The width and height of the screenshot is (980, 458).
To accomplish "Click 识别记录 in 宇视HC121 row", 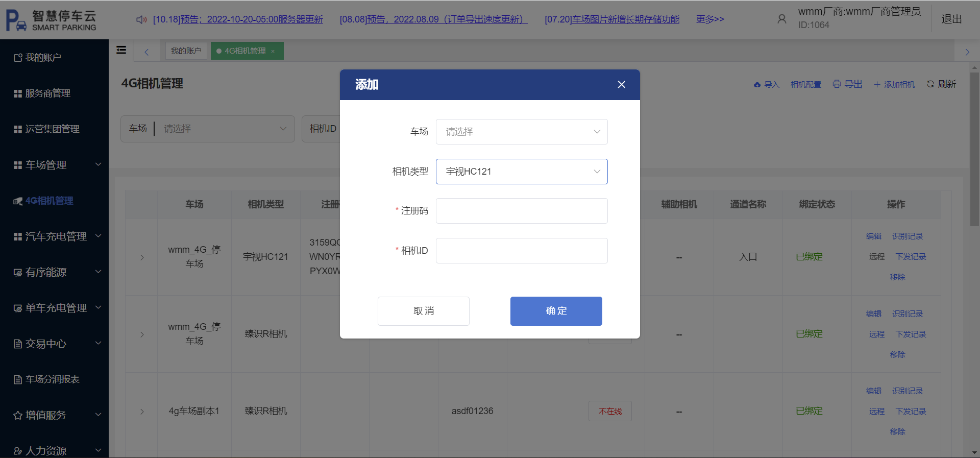I will click(908, 236).
